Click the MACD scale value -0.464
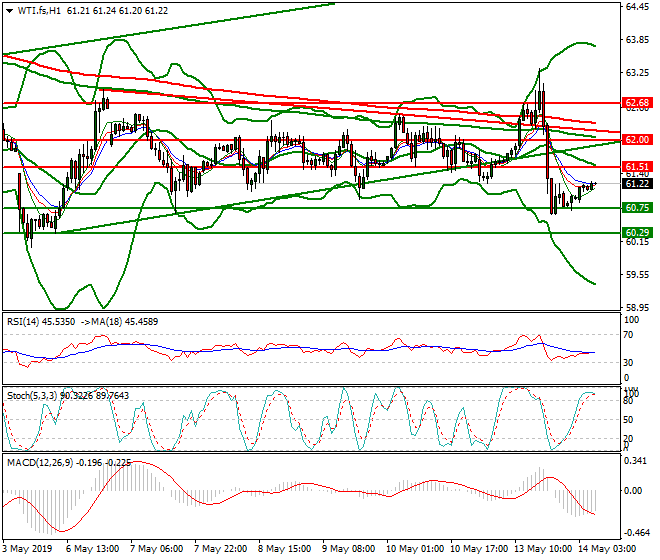 click(635, 533)
